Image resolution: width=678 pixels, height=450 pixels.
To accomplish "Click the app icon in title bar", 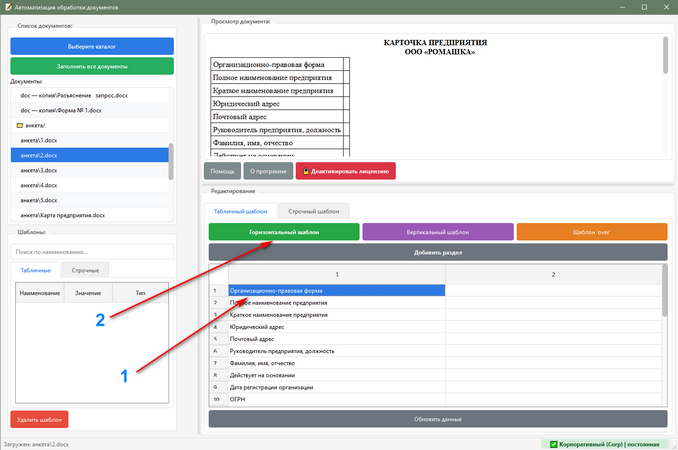I will pos(8,7).
